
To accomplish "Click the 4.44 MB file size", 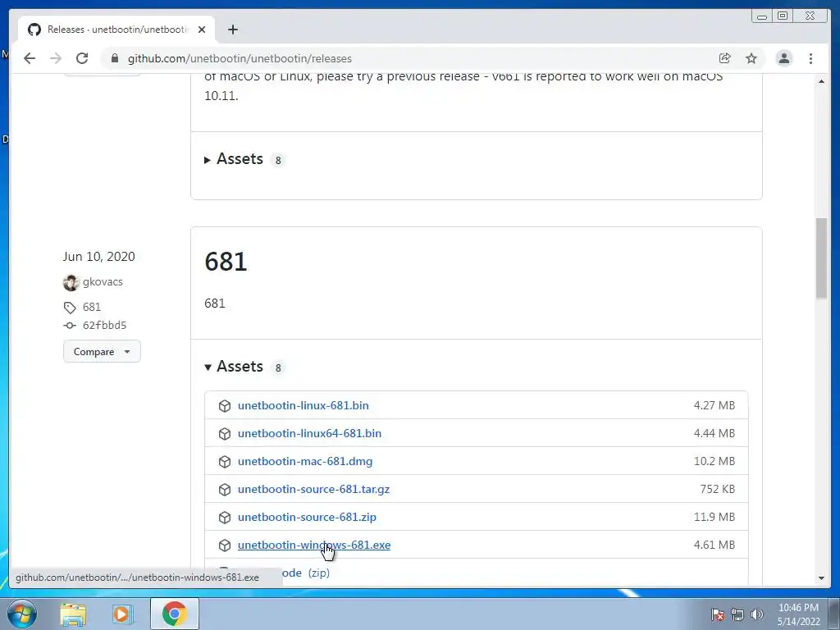I will 714,433.
